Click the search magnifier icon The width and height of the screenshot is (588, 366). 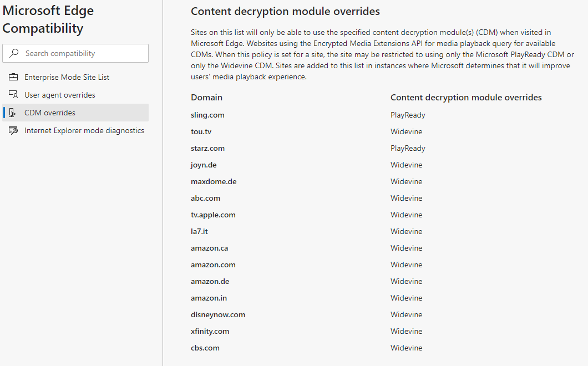pyautogui.click(x=13, y=53)
